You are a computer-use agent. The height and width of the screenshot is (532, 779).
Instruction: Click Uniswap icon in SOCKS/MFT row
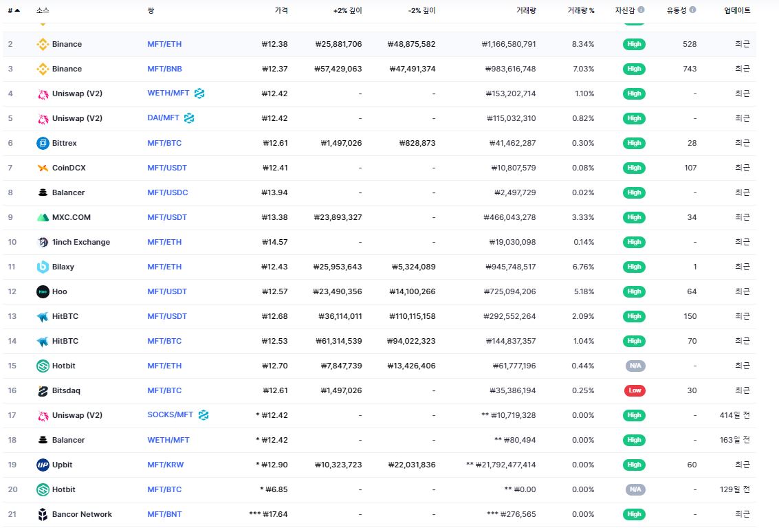tap(43, 416)
